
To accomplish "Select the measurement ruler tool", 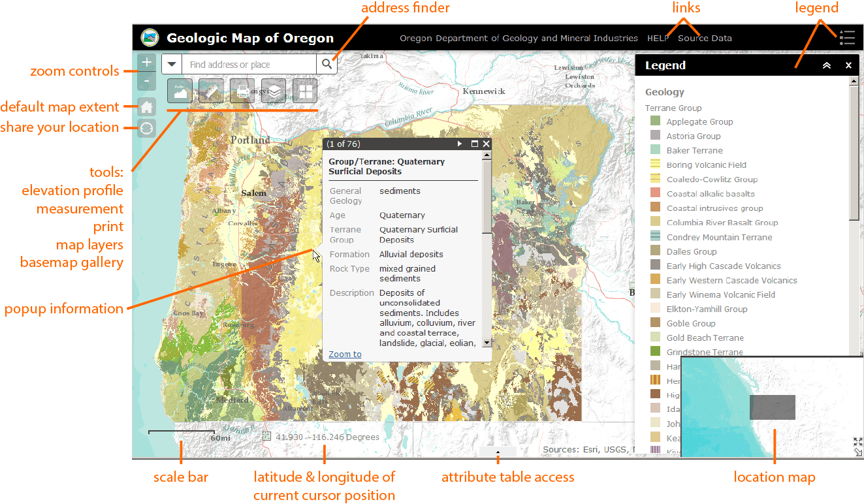I will [x=211, y=91].
